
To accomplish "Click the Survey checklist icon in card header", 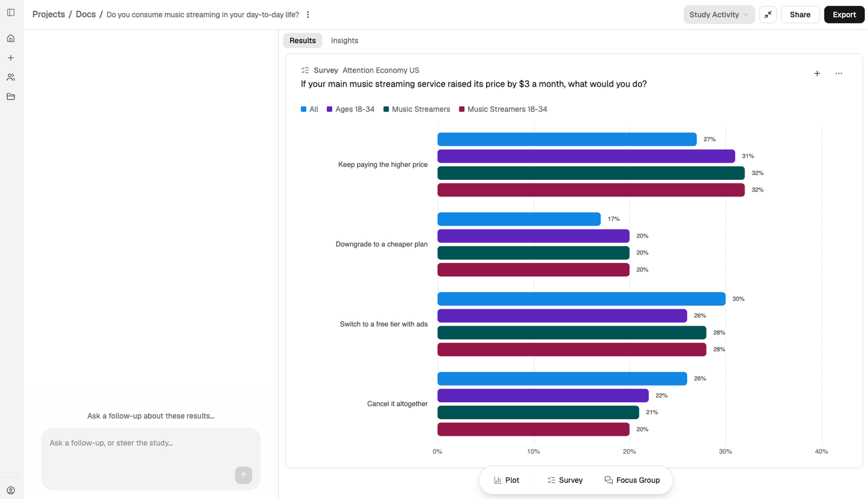I will click(x=305, y=71).
